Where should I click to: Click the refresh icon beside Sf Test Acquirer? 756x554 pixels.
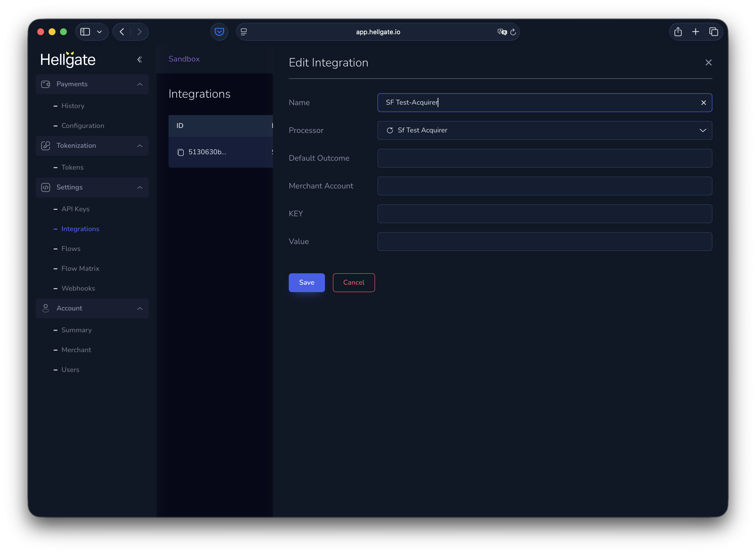[x=390, y=130]
